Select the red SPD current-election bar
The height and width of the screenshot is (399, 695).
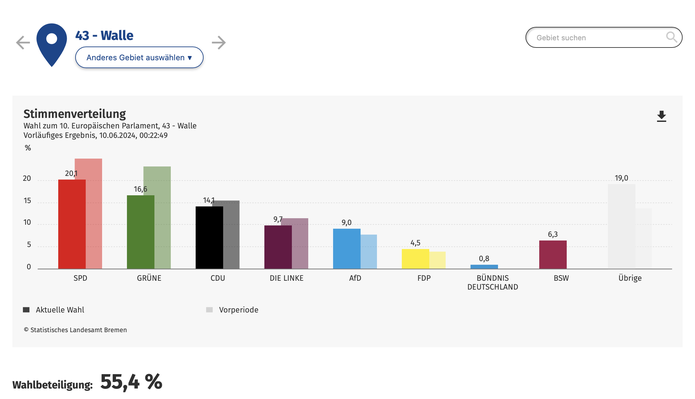pos(72,224)
